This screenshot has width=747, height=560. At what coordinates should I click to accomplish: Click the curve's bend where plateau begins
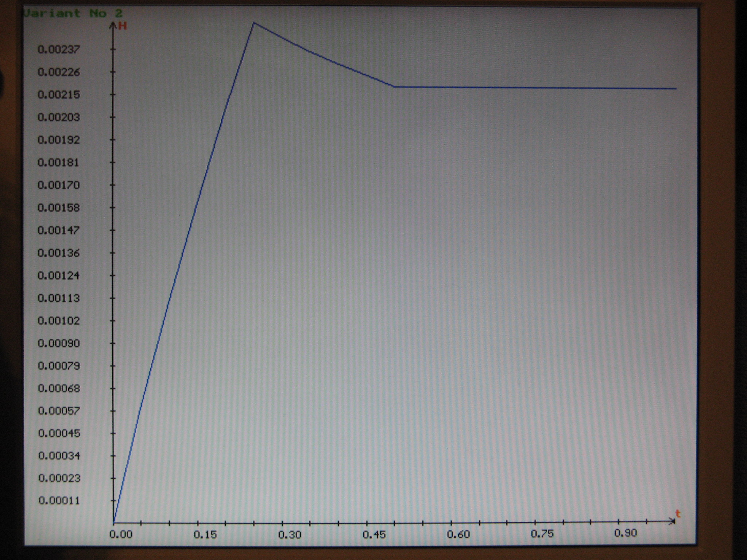394,87
